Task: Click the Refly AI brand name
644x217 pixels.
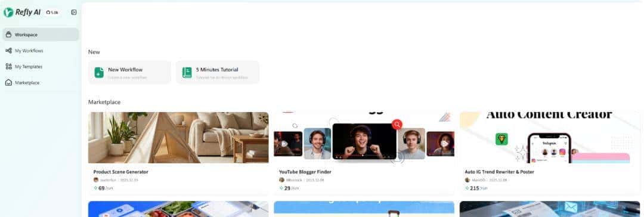Action: [28, 13]
